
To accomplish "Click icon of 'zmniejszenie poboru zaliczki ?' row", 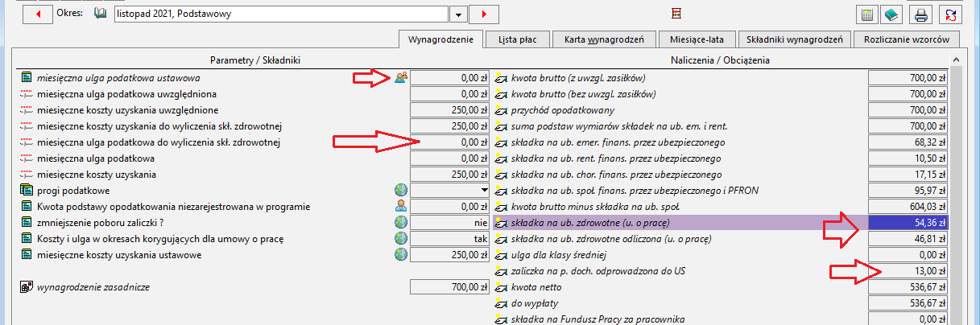I will tap(27, 223).
